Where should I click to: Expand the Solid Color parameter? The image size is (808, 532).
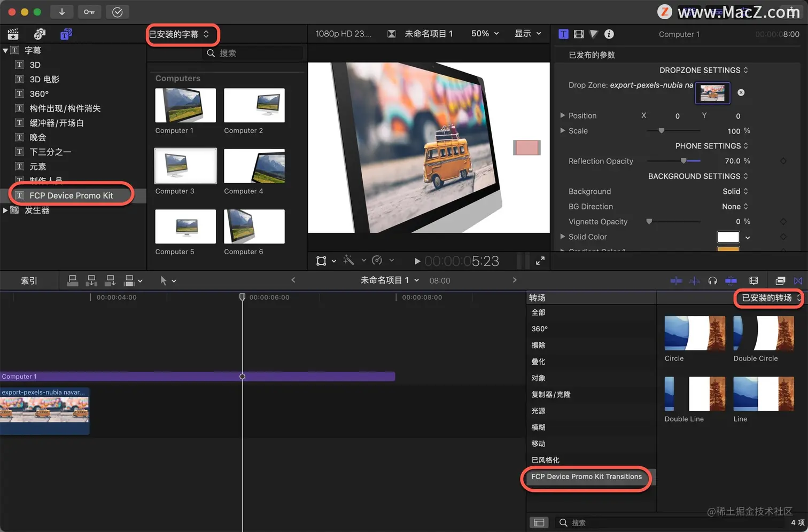click(562, 236)
